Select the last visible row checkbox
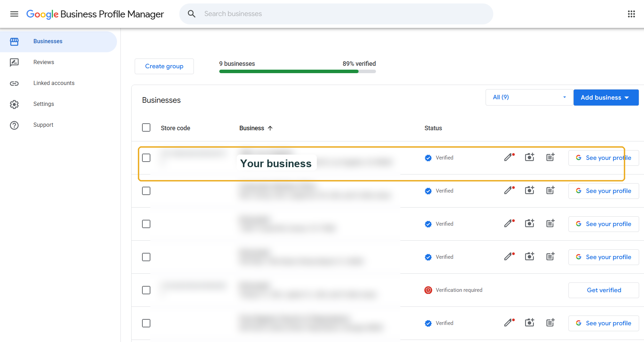 [146, 323]
